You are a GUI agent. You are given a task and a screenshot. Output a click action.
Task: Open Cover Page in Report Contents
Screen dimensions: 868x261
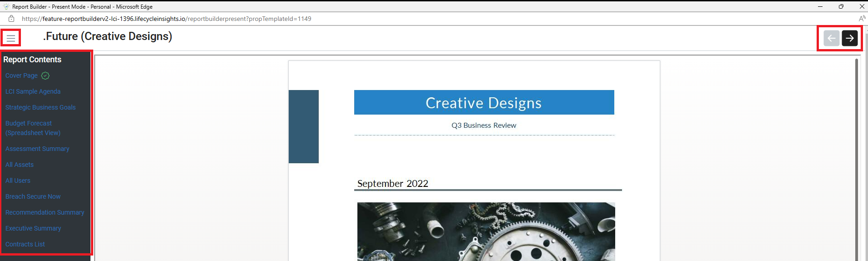pos(21,75)
